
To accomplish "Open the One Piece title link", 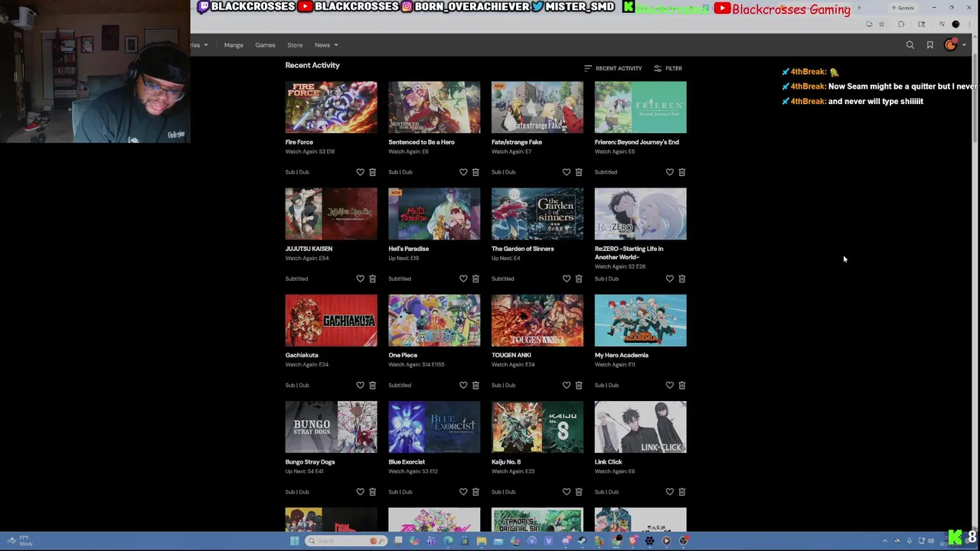I will (x=403, y=355).
